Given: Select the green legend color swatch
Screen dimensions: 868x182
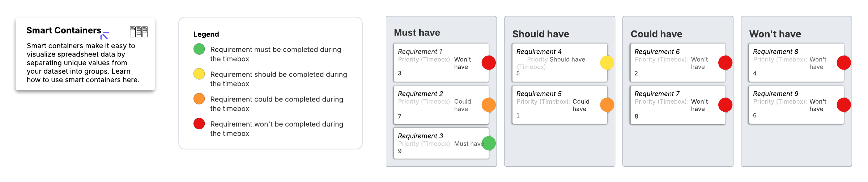Looking at the screenshot, I should [199, 49].
